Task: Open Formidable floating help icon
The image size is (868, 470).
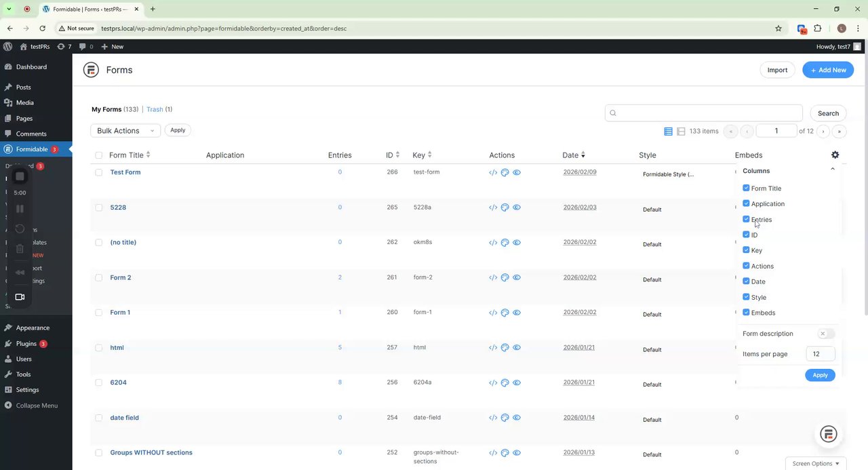Action: point(828,435)
